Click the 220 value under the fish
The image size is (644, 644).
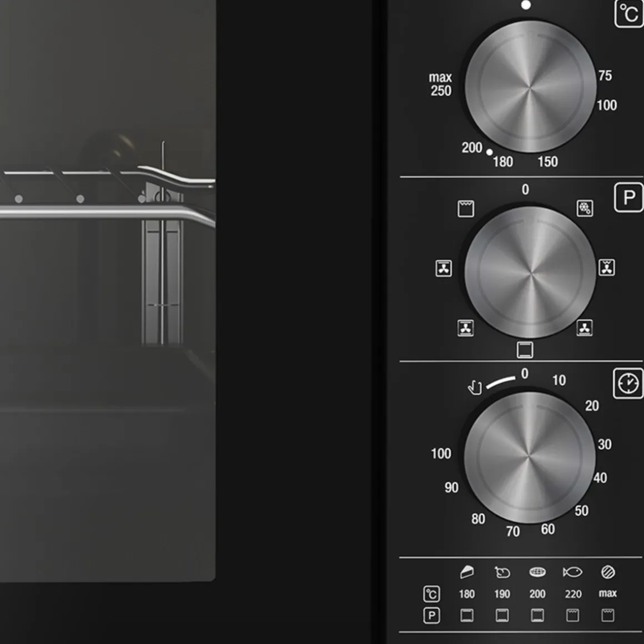pos(573,594)
